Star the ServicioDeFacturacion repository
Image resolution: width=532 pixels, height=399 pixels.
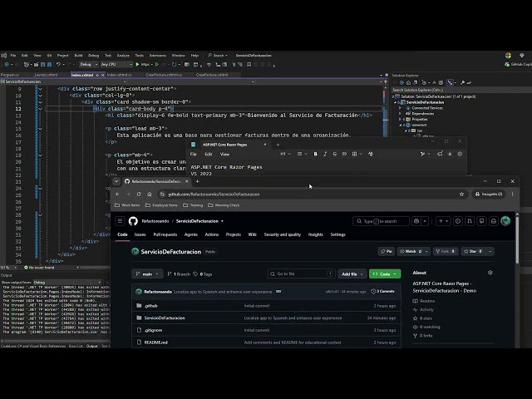473,251
